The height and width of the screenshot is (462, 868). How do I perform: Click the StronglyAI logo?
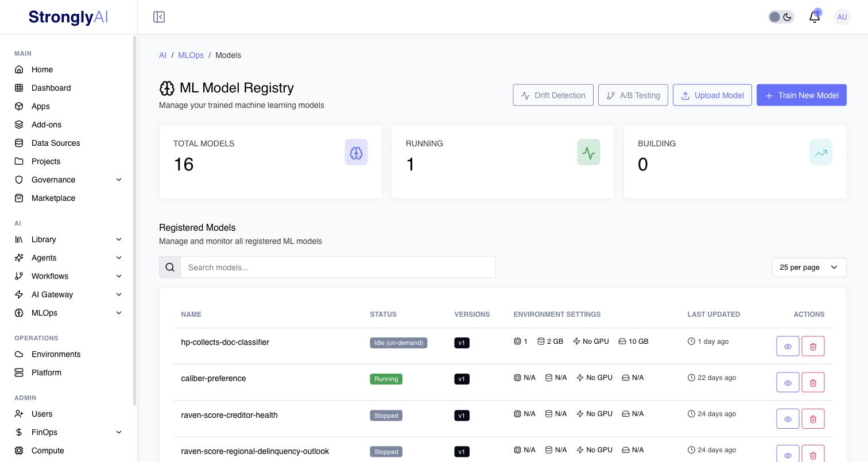pos(68,17)
